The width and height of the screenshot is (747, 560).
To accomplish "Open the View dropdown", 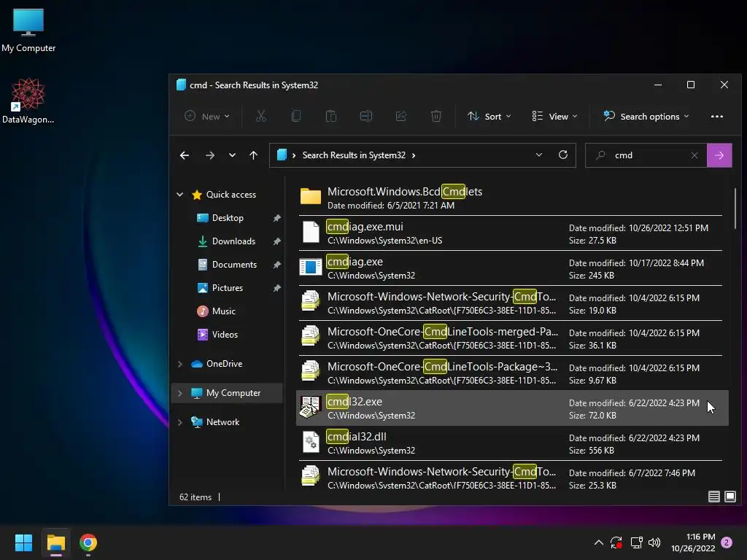I will (554, 116).
